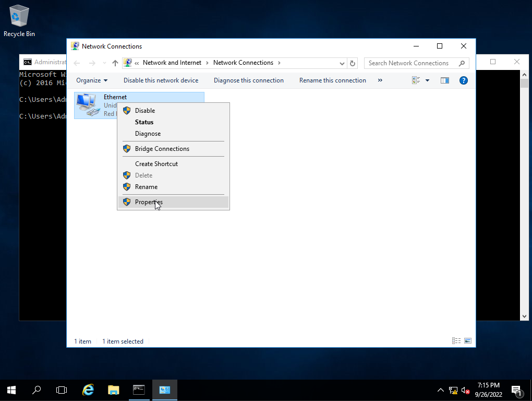Screen dimensions: 532x401
Task: Expand chevron after Network Connections breadcrumb
Action: 279,63
